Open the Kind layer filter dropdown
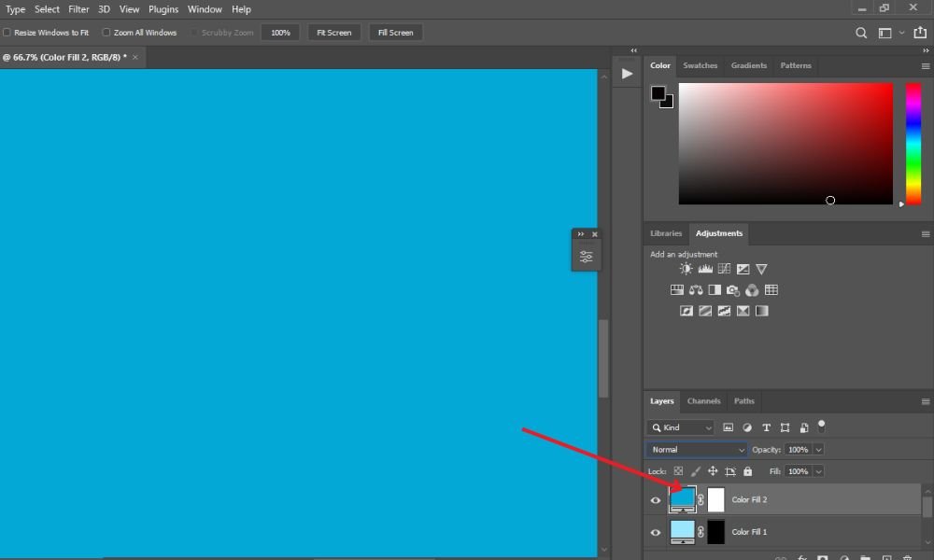 pos(680,427)
